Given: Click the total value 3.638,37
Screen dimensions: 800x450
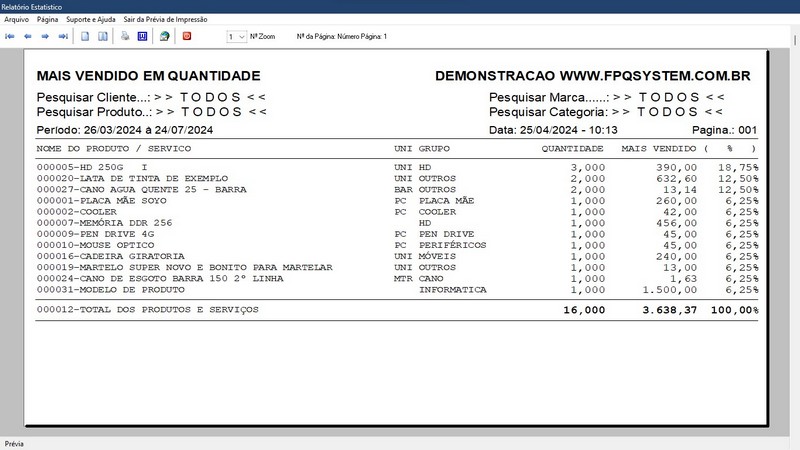Looking at the screenshot, I should click(669, 310).
